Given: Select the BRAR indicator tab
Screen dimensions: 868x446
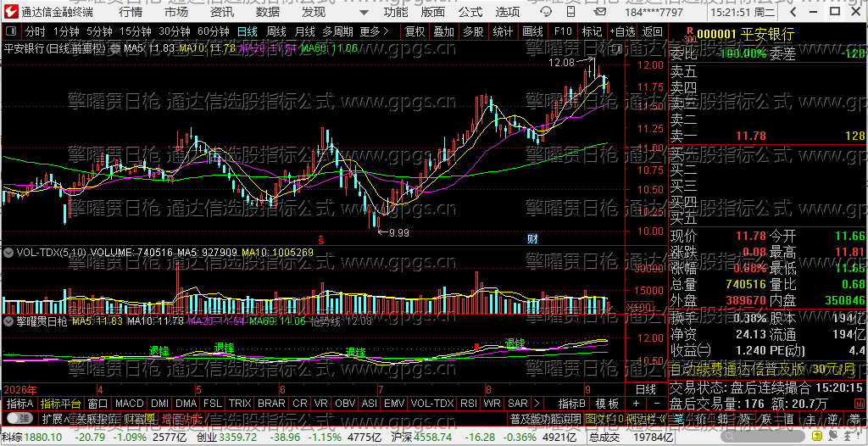Looking at the screenshot, I should pos(271,404).
